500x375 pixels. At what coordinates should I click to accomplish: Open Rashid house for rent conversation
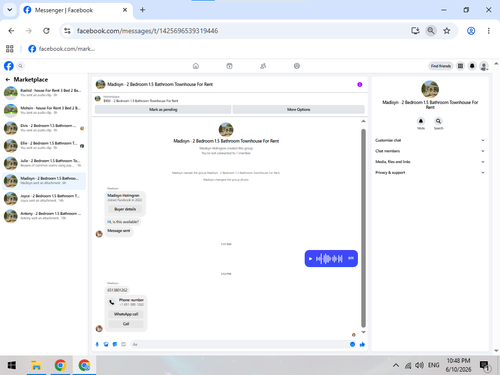tap(44, 93)
